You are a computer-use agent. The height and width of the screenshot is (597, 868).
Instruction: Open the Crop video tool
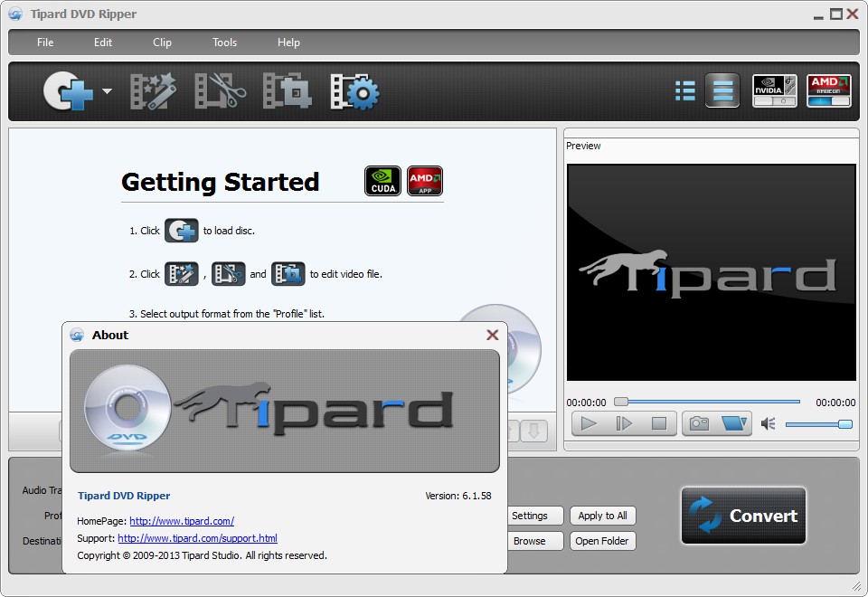click(x=286, y=90)
